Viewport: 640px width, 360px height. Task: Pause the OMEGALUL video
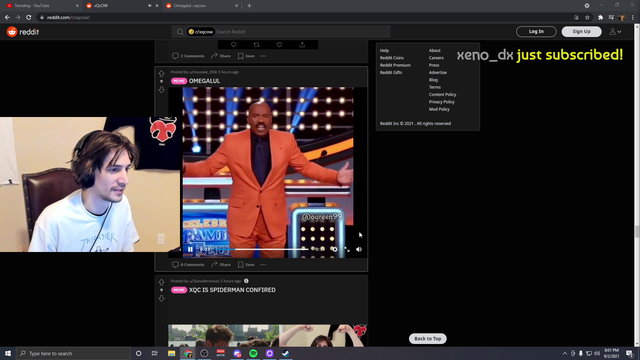190,249
